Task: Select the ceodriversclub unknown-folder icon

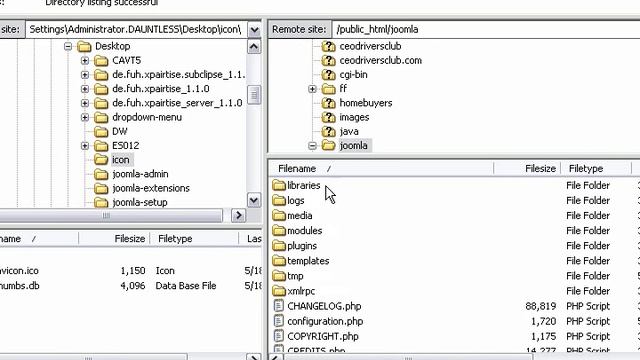Action: point(329,46)
